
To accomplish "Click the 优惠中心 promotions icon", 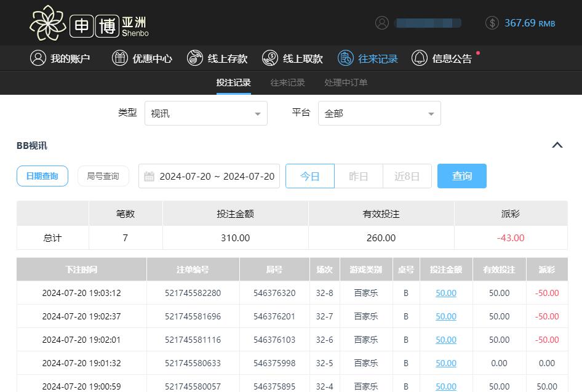I will click(x=119, y=58).
